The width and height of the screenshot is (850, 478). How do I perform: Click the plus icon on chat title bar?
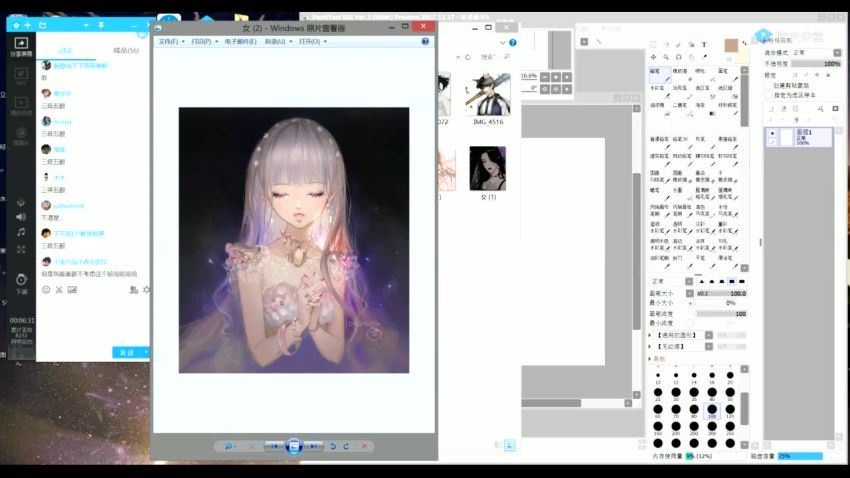[27, 25]
